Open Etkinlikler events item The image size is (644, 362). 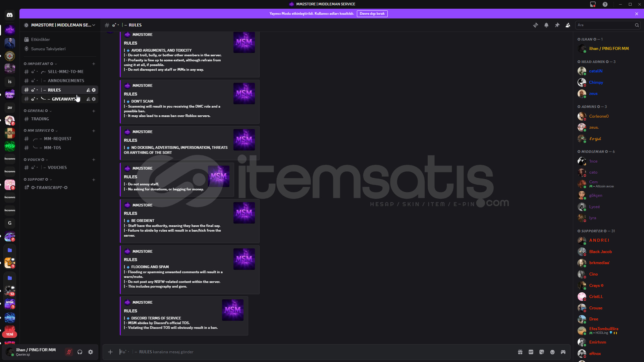tap(60, 40)
